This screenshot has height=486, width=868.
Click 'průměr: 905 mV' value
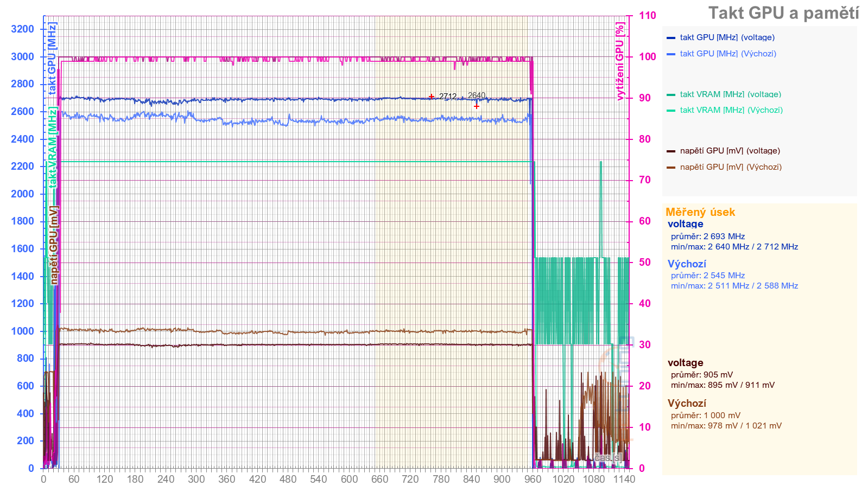coord(702,375)
